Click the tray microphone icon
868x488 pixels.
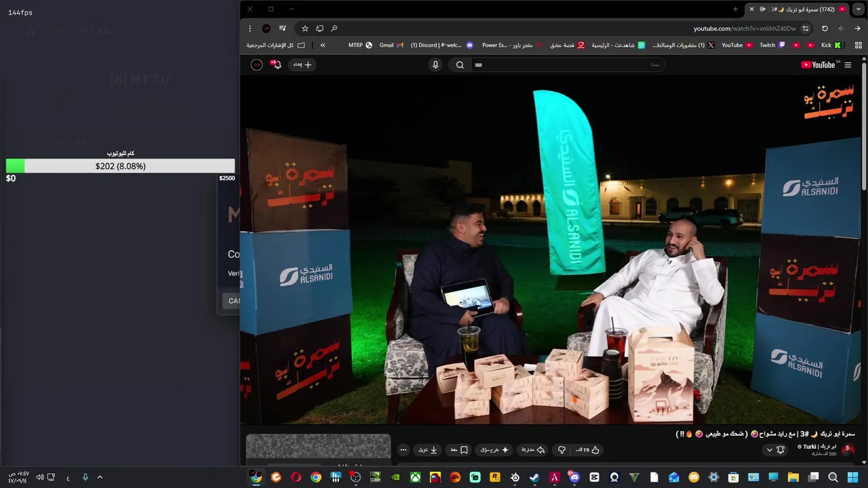pos(85,477)
